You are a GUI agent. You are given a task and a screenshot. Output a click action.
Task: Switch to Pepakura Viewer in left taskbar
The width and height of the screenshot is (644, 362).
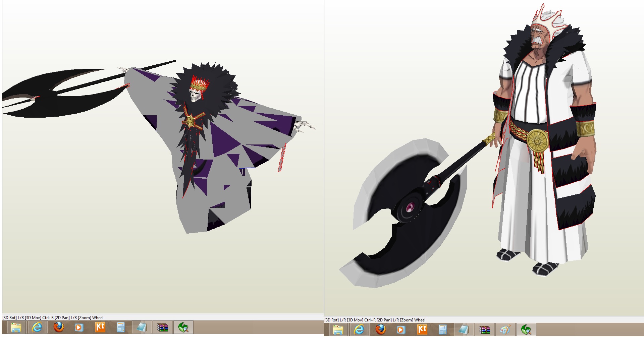pyautogui.click(x=183, y=327)
